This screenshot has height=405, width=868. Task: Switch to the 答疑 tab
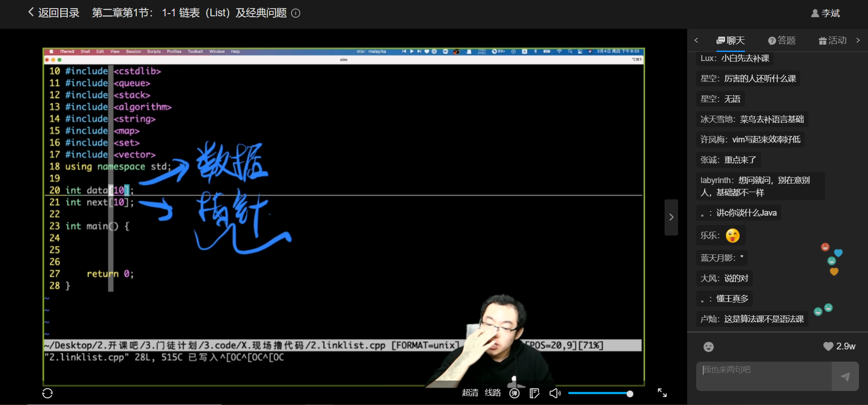point(782,41)
